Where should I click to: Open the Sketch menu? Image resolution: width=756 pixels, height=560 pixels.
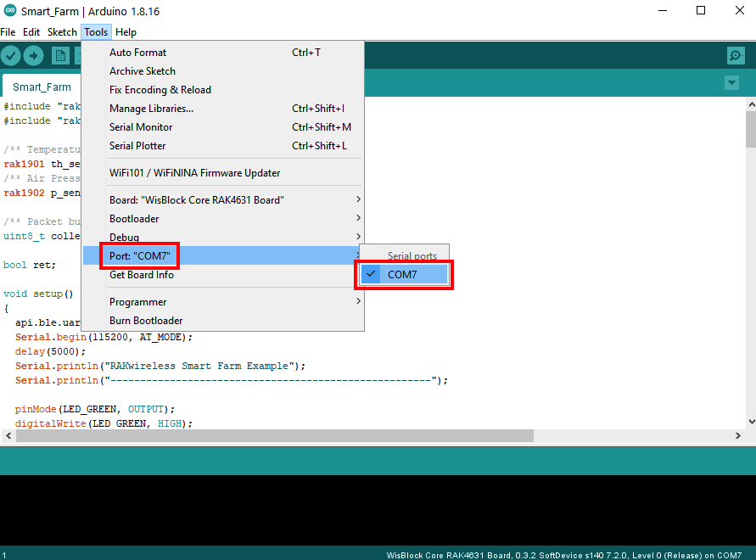pos(62,32)
